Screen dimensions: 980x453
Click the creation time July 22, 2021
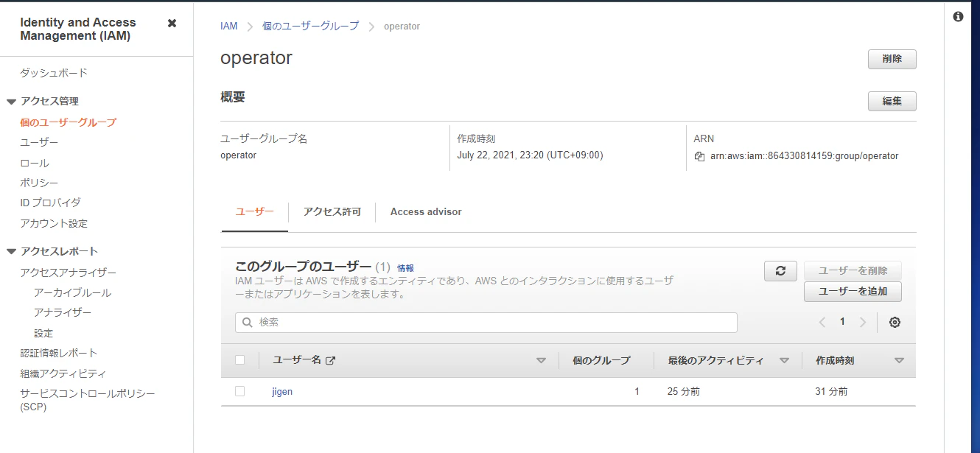[530, 155]
